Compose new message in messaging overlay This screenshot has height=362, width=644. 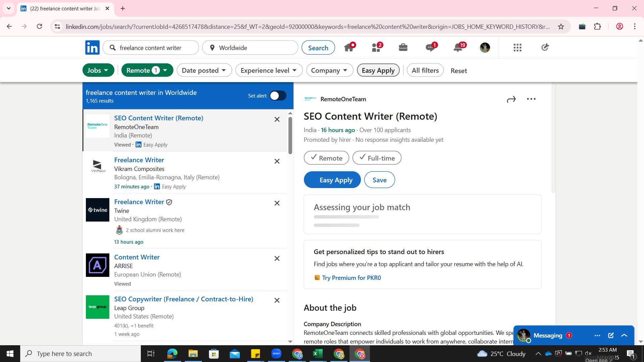[x=611, y=336]
